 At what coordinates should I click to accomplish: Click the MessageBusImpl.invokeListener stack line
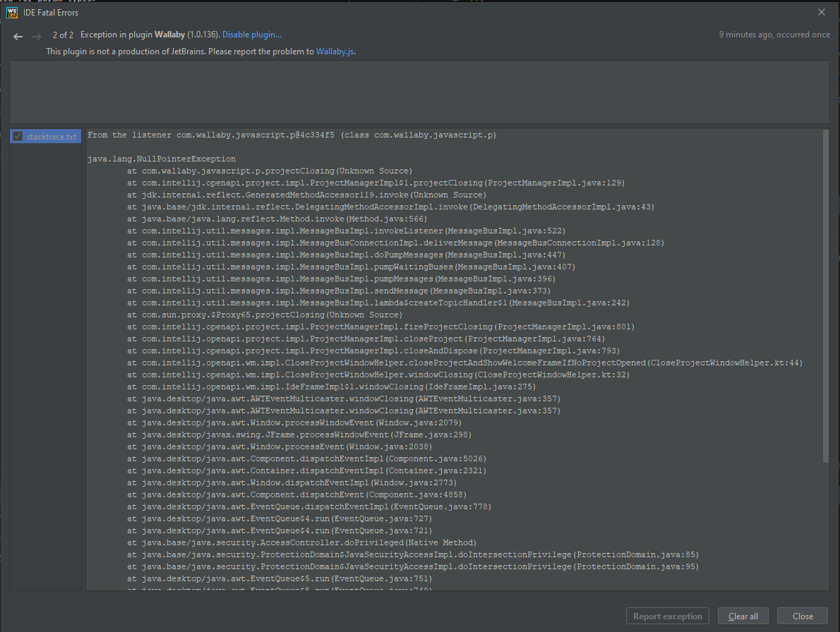coord(346,231)
